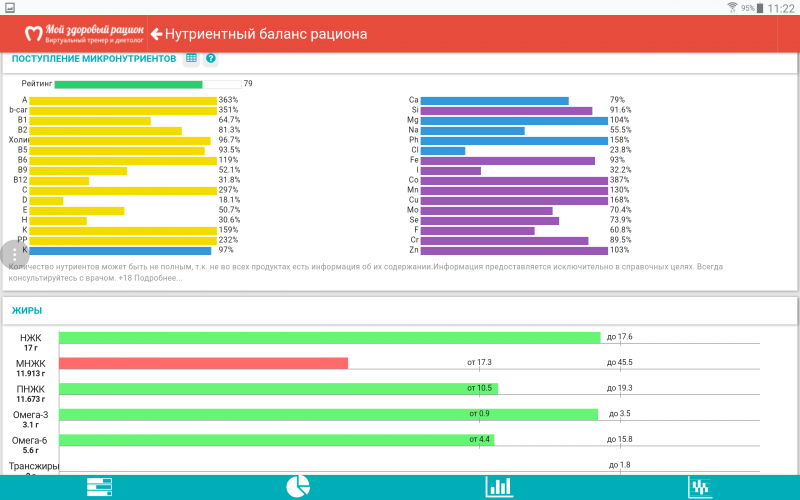The height and width of the screenshot is (500, 800).
Task: Tap the 'Подробнее...' link in disclaimer
Action: 161,277
